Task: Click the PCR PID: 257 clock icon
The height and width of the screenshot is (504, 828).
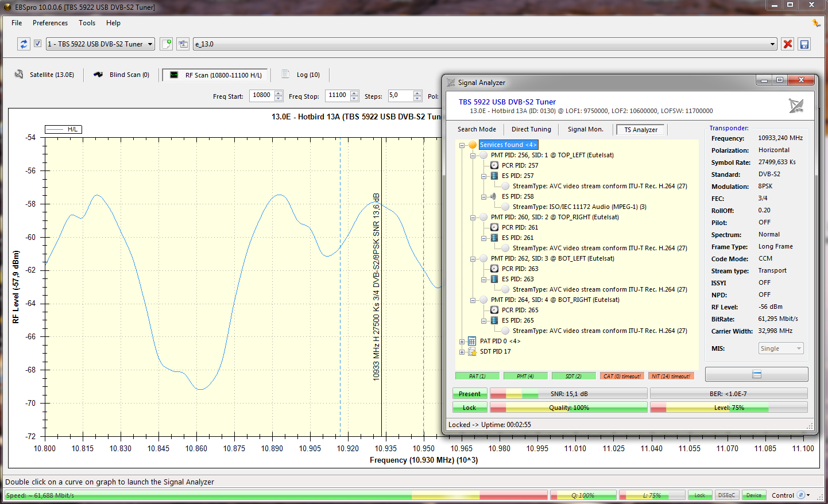Action: tap(494, 165)
